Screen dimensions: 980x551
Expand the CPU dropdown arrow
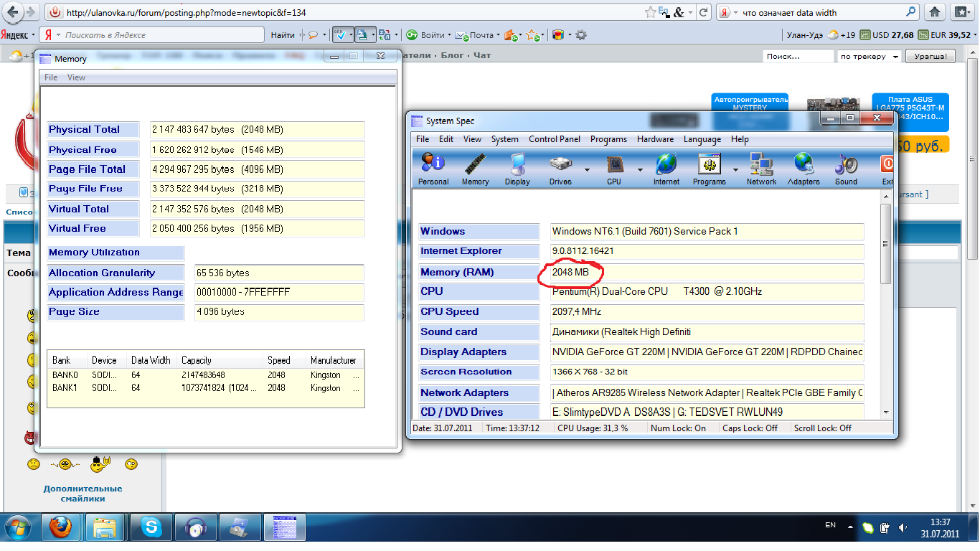[x=640, y=170]
